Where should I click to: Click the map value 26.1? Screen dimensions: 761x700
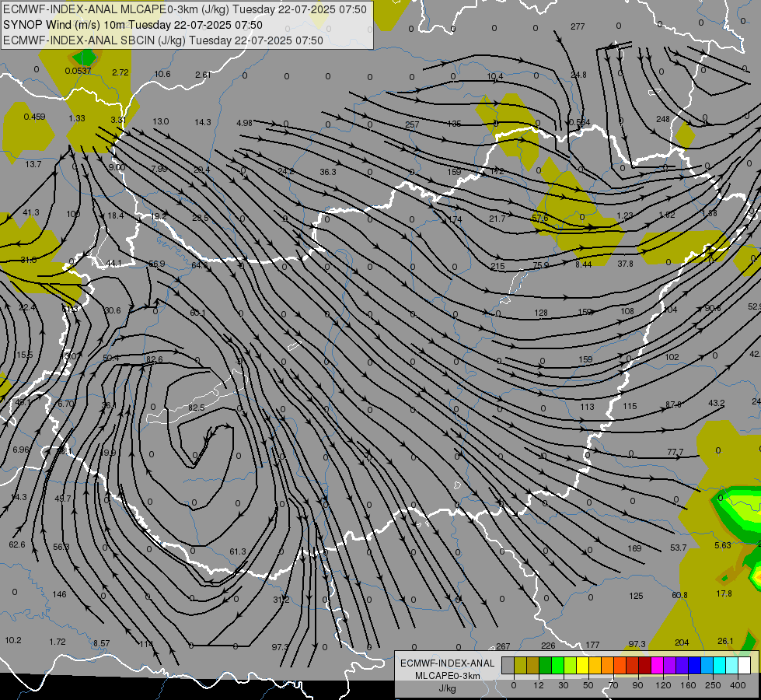pyautogui.click(x=725, y=641)
